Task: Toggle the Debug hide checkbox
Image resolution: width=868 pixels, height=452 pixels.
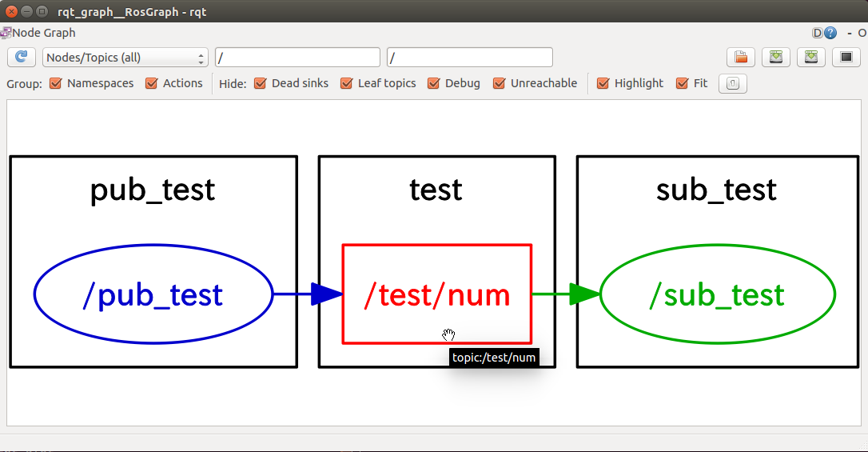Action: coord(434,83)
